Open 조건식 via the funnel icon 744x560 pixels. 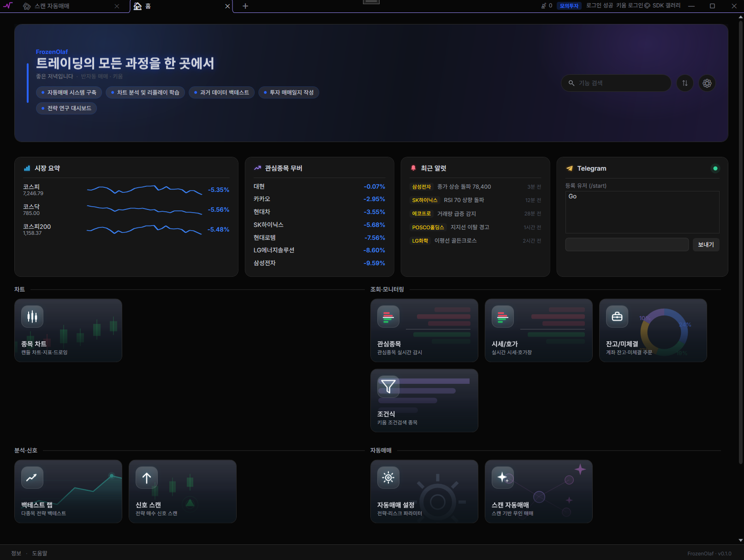[388, 387]
